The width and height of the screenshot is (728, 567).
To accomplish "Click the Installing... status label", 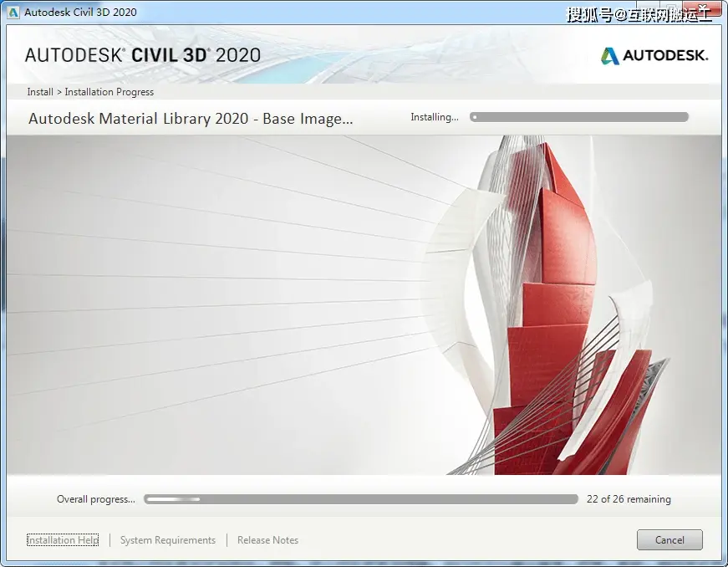I will [434, 117].
